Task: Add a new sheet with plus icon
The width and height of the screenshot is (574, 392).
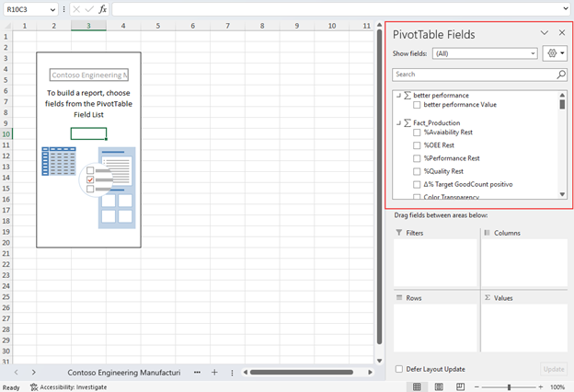Action: pyautogui.click(x=214, y=373)
